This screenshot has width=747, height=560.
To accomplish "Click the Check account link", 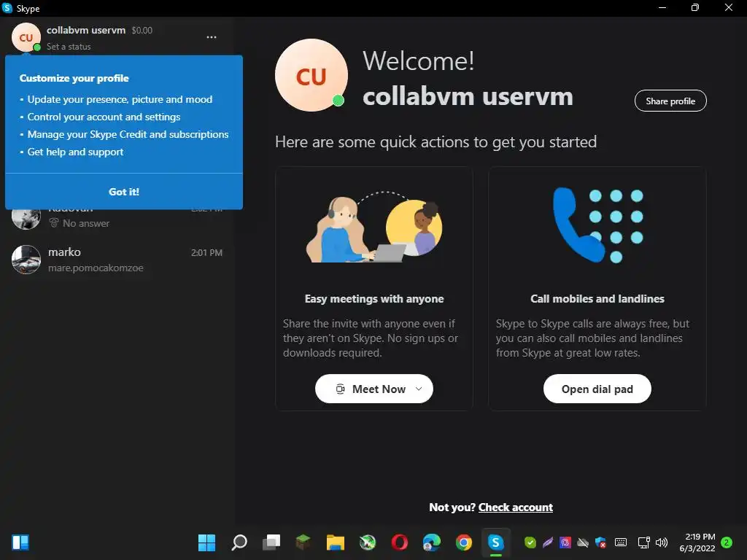I will point(516,507).
